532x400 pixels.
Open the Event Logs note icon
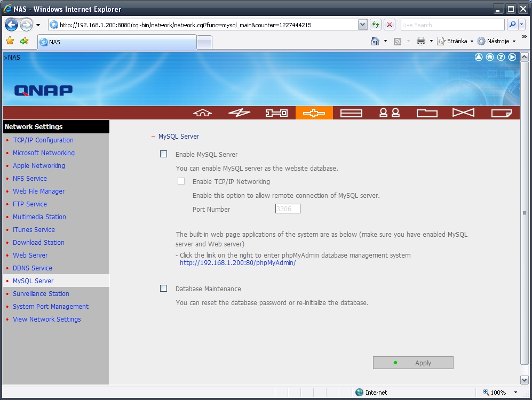(x=502, y=113)
